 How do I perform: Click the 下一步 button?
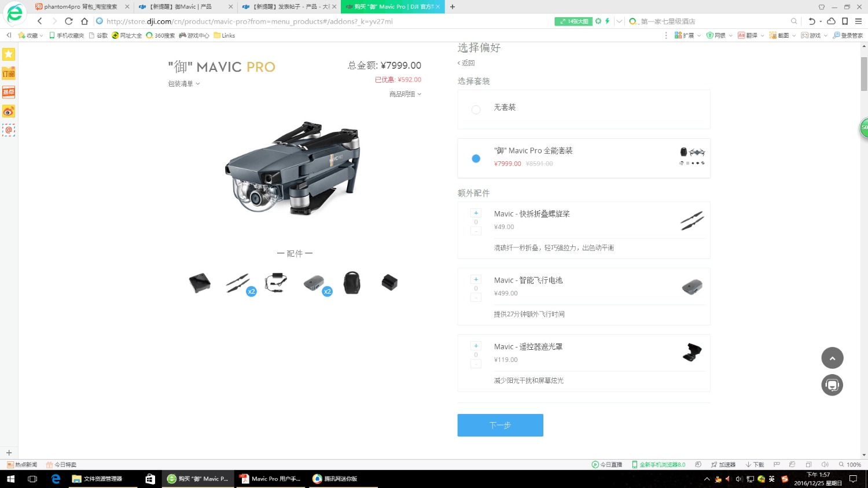[500, 425]
